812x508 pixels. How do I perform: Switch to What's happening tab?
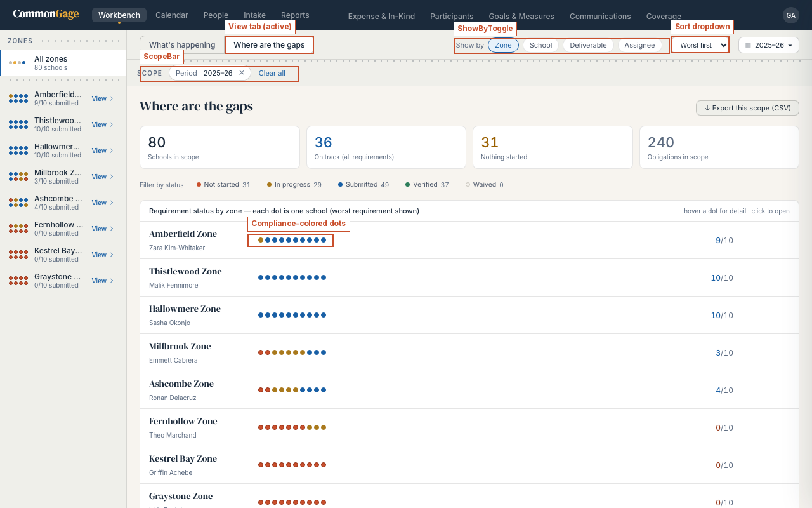pos(182,45)
